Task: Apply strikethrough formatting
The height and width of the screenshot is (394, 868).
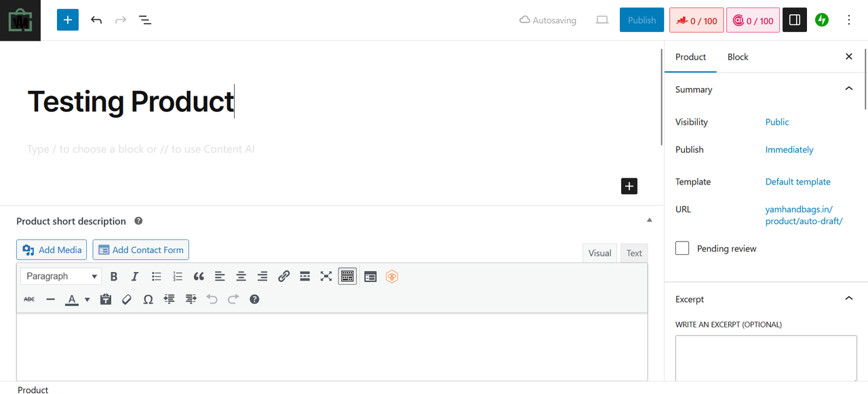Action: (29, 299)
